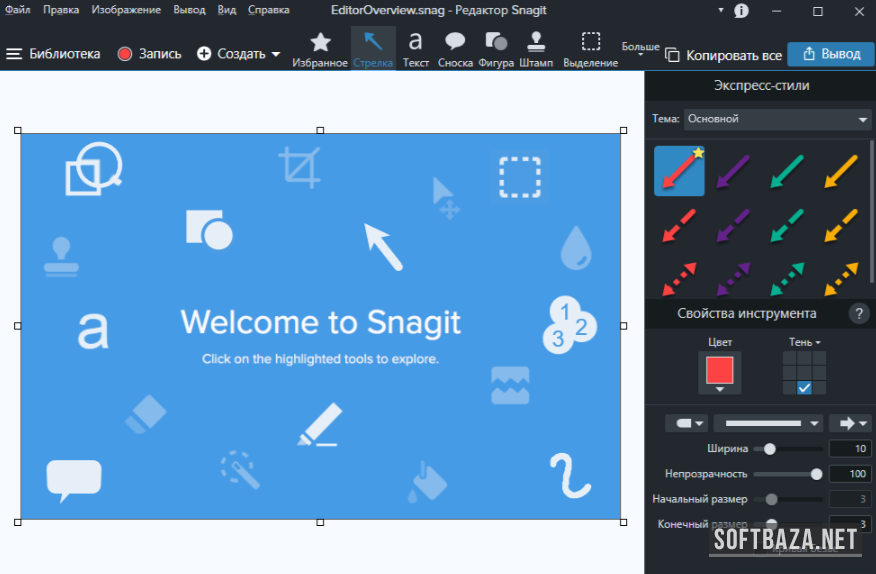Screen dimensions: 876x574
Task: Start capture with Запись button
Action: (150, 54)
